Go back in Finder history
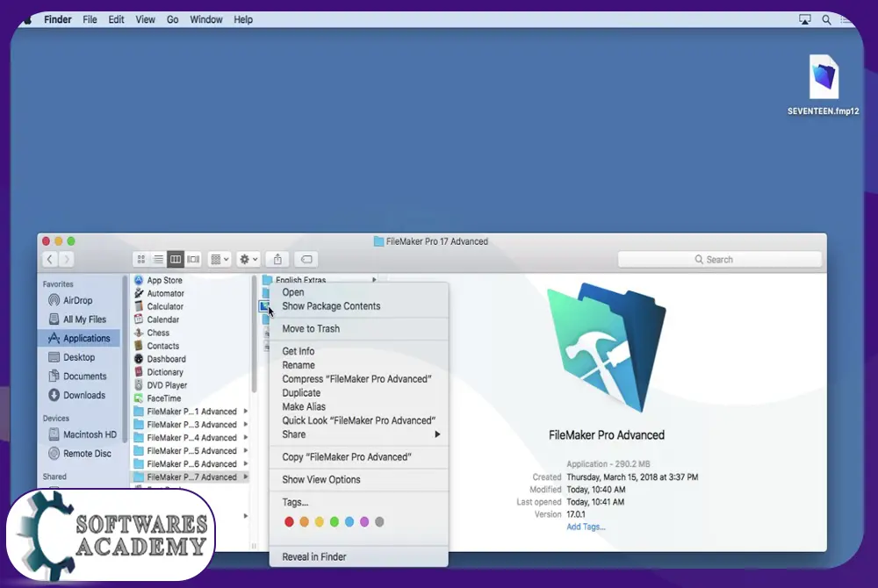Screen dimensions: 878x588 (50, 260)
